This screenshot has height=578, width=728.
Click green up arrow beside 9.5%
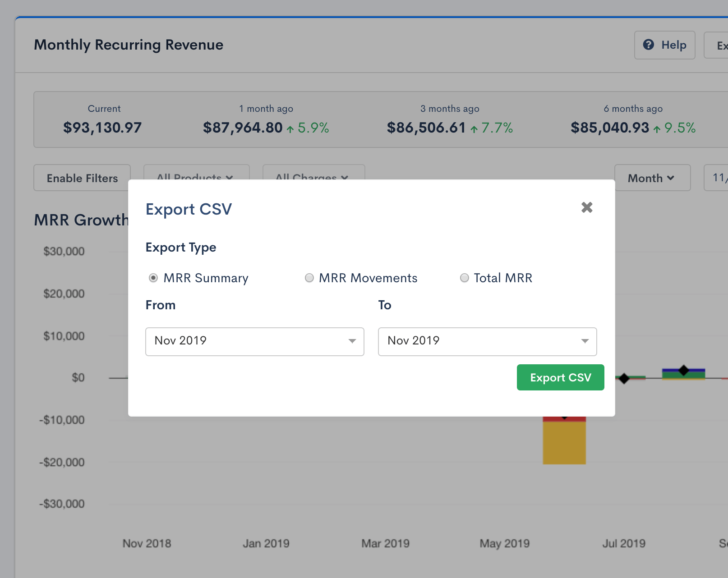click(x=657, y=129)
